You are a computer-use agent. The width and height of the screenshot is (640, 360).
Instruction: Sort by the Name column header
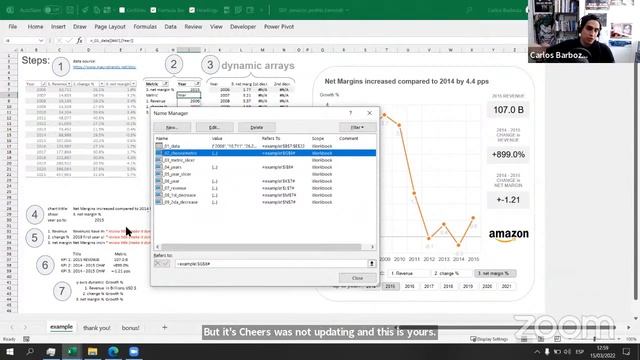(x=162, y=138)
